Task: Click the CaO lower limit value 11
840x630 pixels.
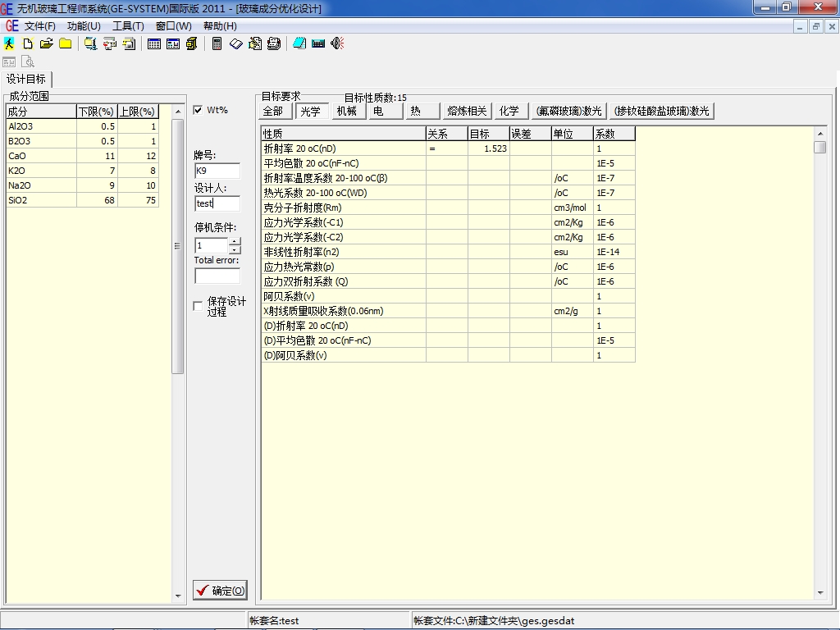Action: [x=97, y=156]
